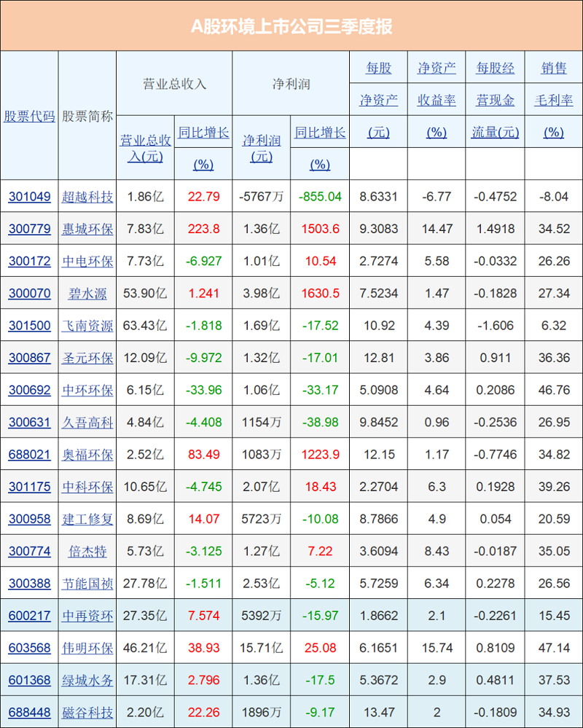
Task: Open stock code 300692 link
Action: [x=29, y=390]
